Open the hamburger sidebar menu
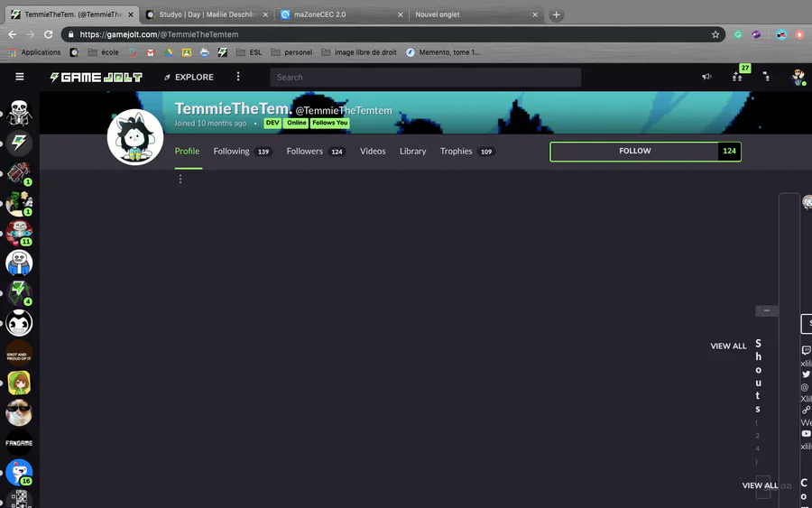Screen dimensions: 812x508 [x=20, y=77]
